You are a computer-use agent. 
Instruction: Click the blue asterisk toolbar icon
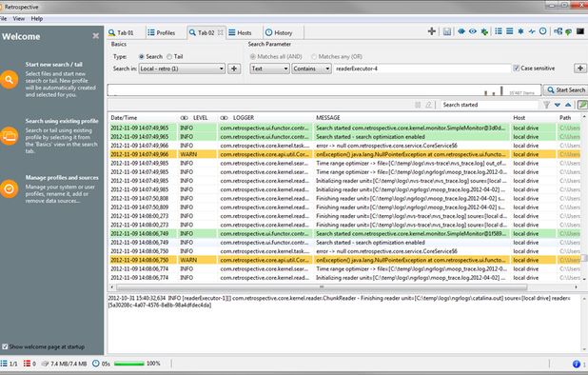520,31
